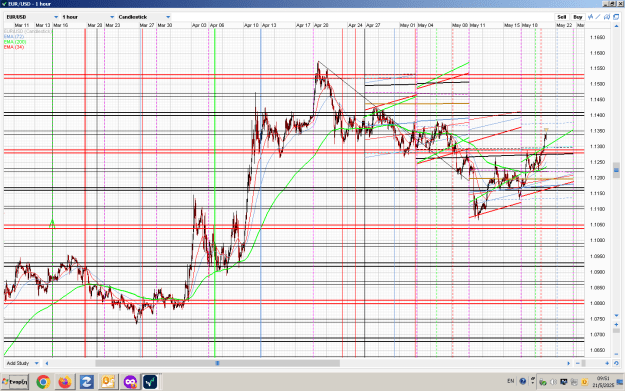Screen dimensions: 625x391
Task: Open the purple owl-eyes taskbar app
Action: tap(130, 382)
